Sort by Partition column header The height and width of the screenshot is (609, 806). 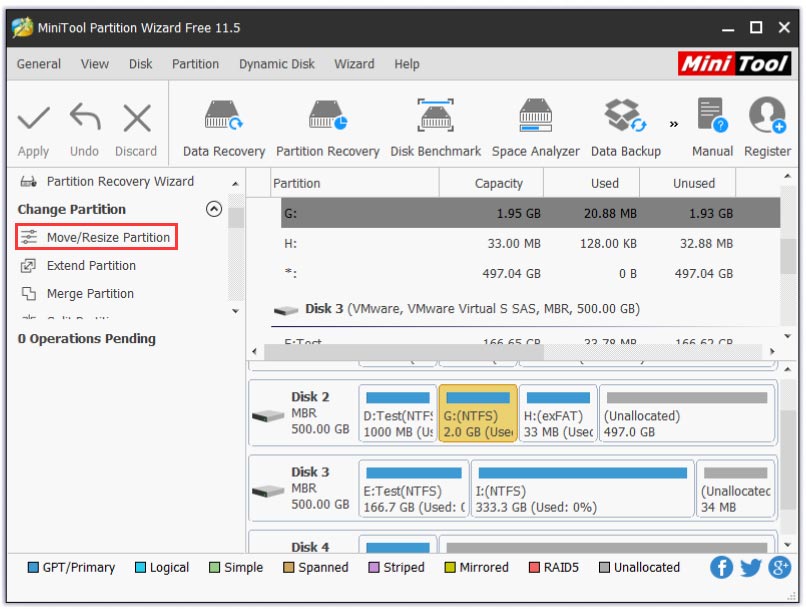tap(355, 183)
